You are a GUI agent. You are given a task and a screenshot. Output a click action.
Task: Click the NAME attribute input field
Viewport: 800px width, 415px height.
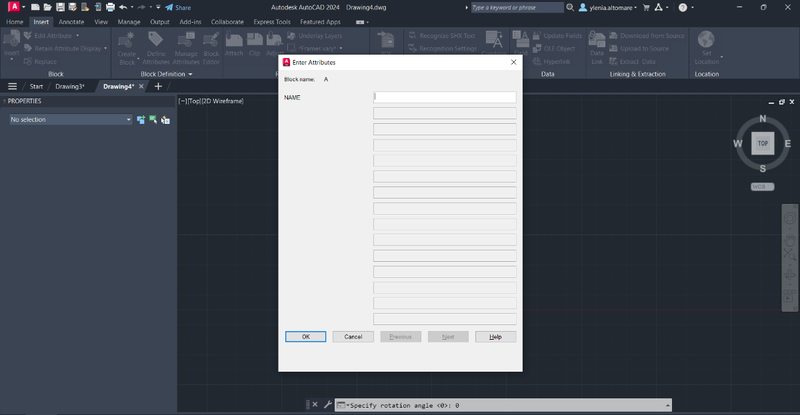pyautogui.click(x=445, y=97)
